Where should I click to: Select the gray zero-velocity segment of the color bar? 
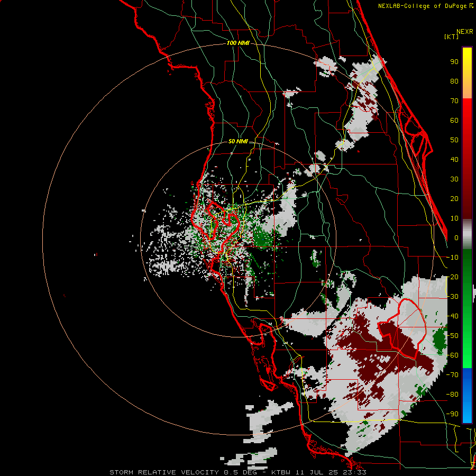click(x=467, y=234)
